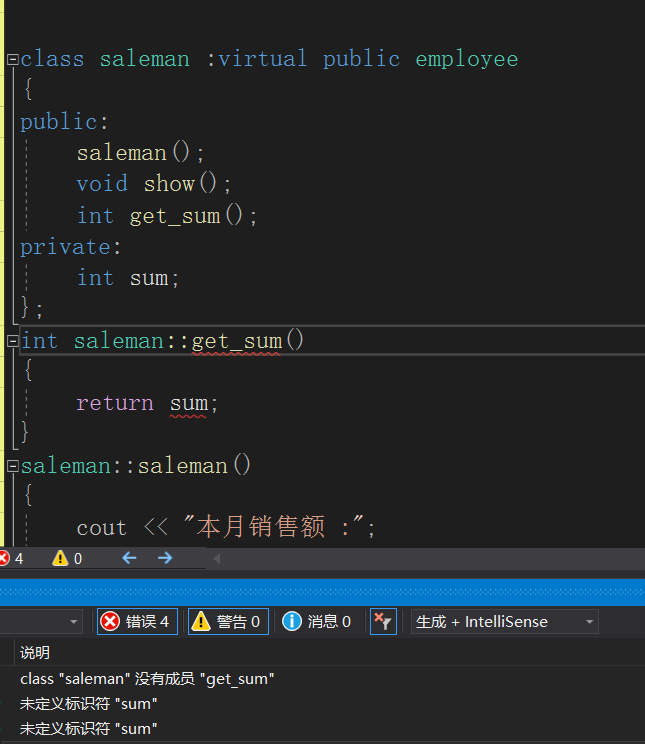Click the horizontal scrollbar left arrow
The image size is (645, 744).
tap(216, 558)
